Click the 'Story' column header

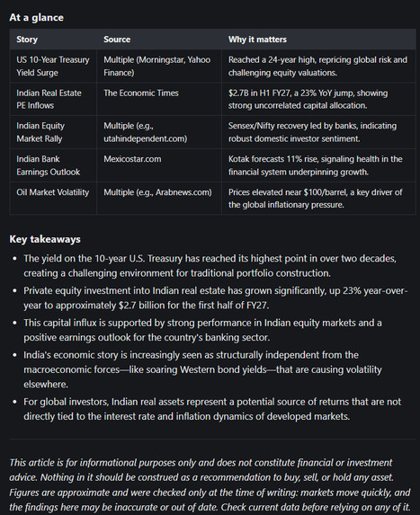pos(53,40)
